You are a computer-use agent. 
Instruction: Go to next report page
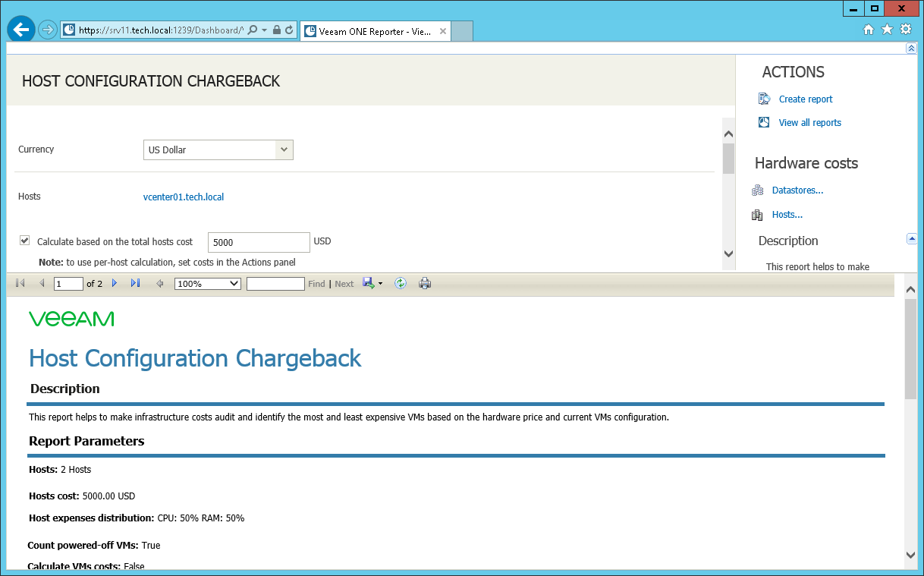115,283
